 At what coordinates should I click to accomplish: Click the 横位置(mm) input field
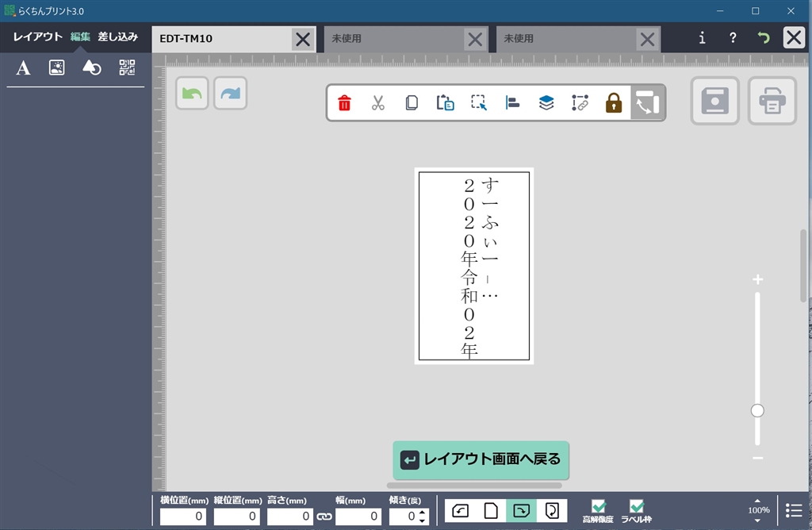point(183,517)
